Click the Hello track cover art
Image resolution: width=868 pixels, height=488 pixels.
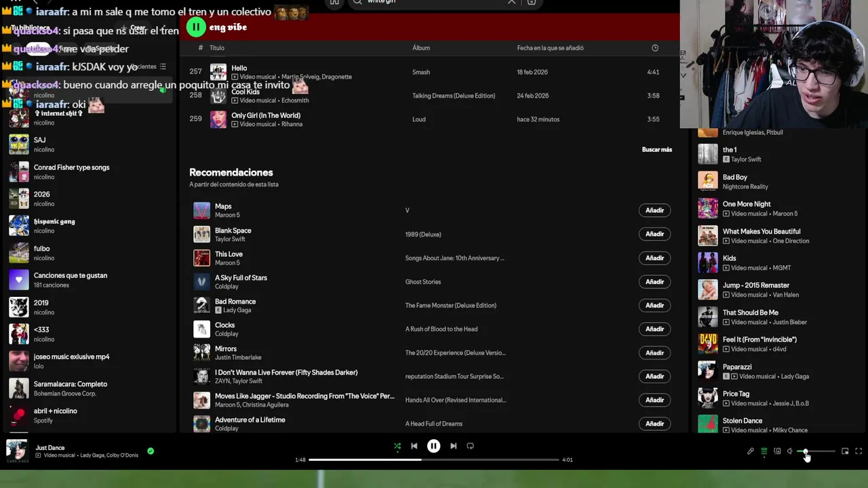tap(218, 72)
